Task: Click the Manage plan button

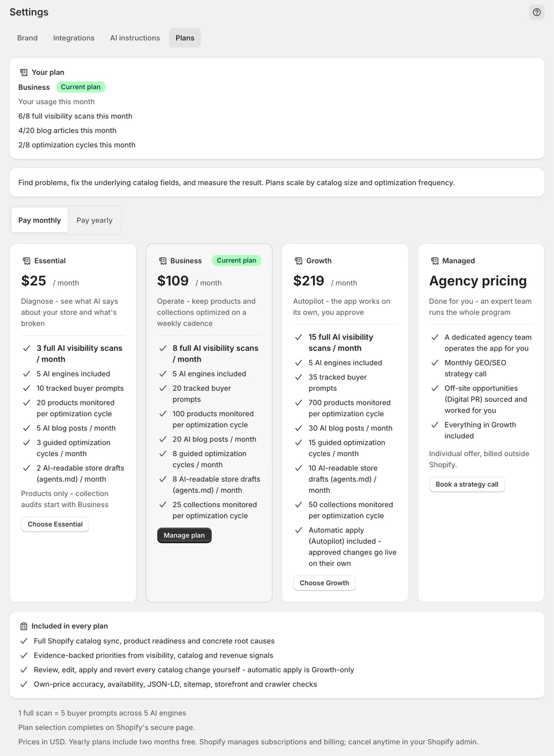Action: click(184, 535)
